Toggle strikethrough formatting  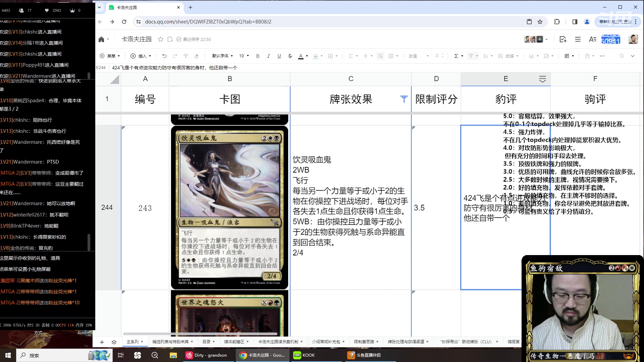point(290,56)
